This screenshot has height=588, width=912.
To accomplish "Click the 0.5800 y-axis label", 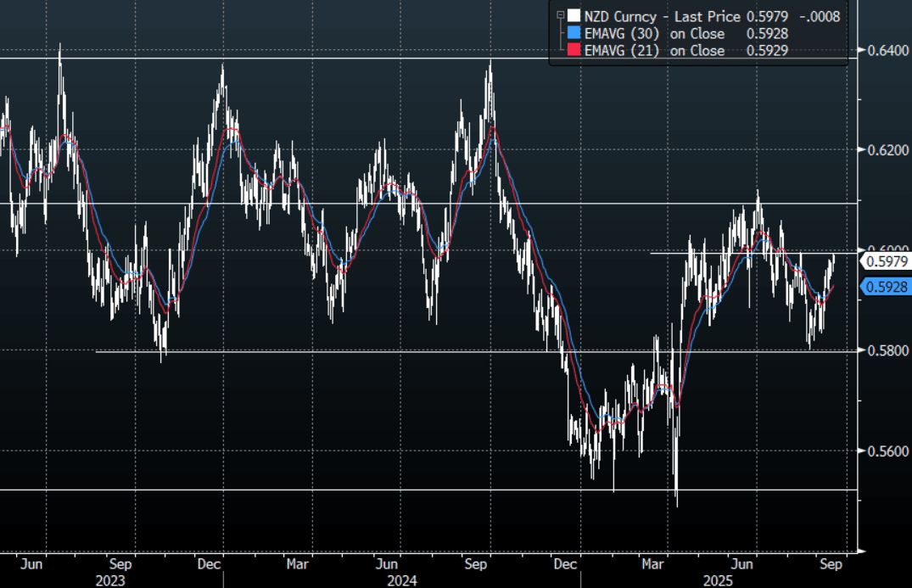I will click(x=884, y=350).
